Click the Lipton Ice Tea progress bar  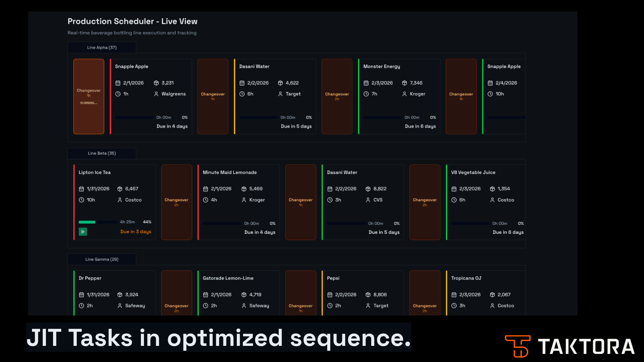tap(97, 222)
